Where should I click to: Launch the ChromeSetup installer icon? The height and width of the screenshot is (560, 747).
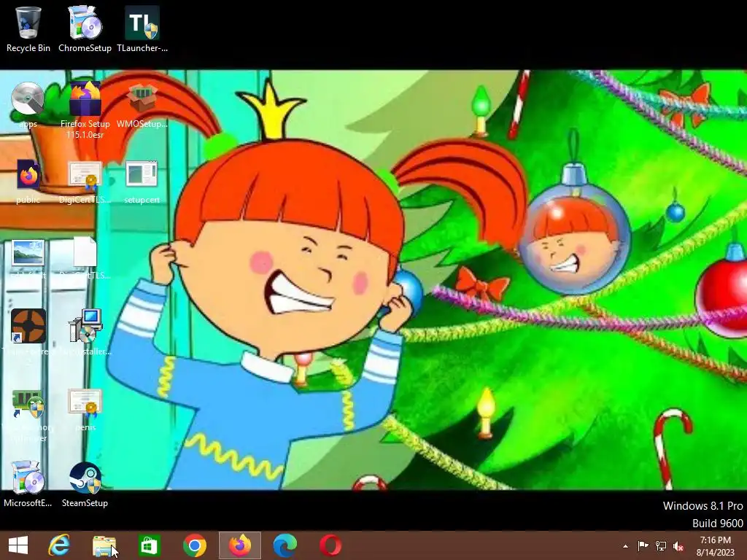coord(85,29)
